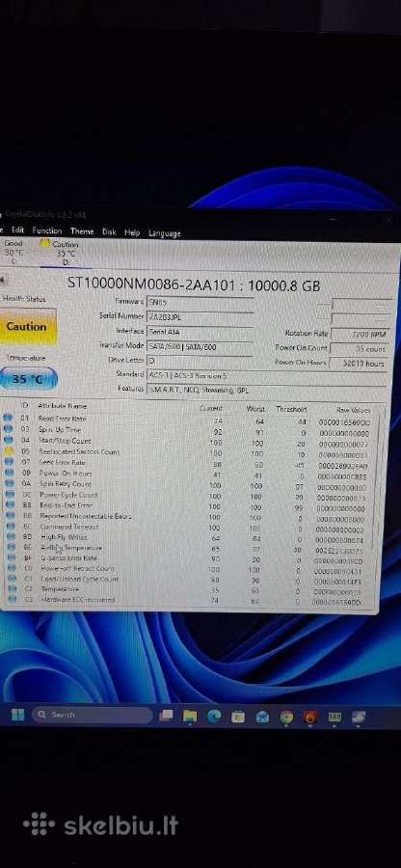
Task: Click the Firmware field SN05
Action: click(200, 302)
